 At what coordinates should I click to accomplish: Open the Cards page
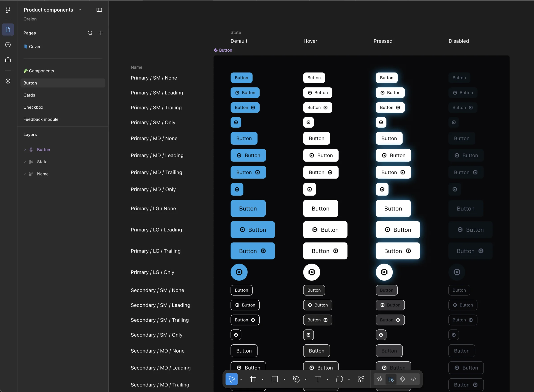click(x=63, y=95)
